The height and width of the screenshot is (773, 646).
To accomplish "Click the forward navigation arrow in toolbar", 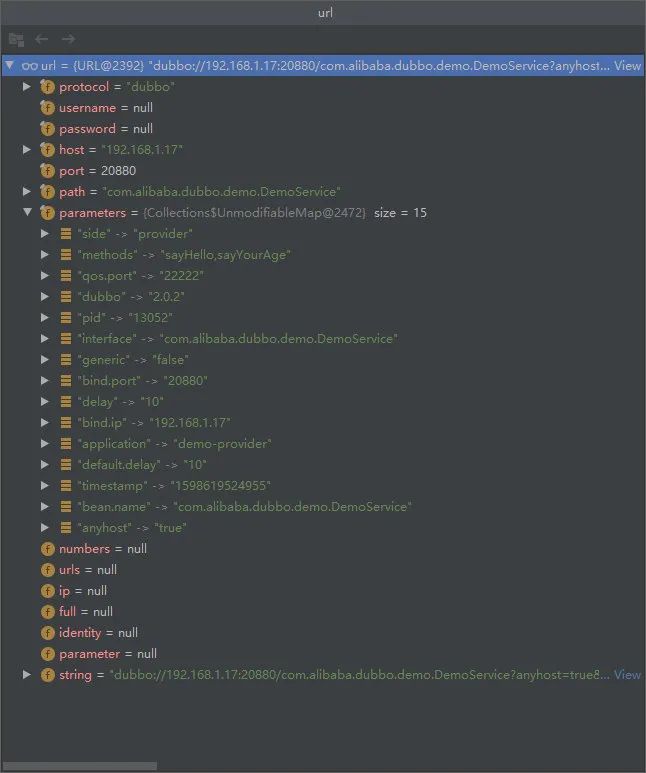I will [68, 39].
